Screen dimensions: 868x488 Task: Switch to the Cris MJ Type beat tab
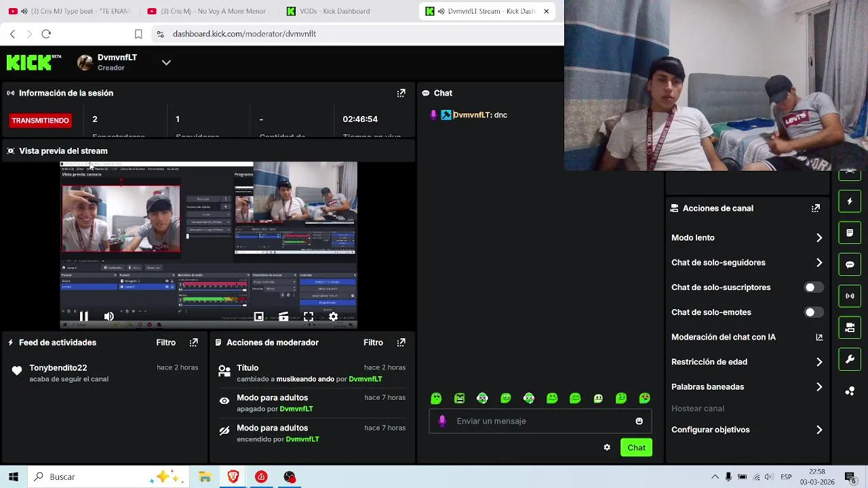[70, 11]
